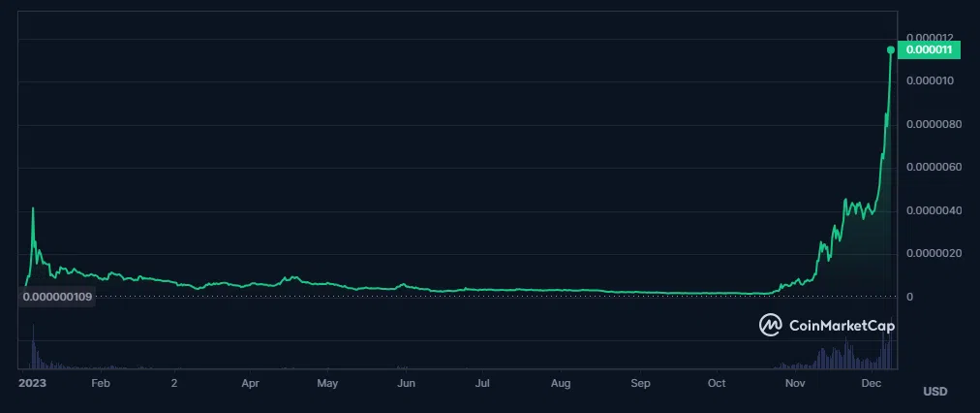Screen dimensions: 980x413
Task: Click the green latest-price dot on the chart
Action: tap(891, 50)
